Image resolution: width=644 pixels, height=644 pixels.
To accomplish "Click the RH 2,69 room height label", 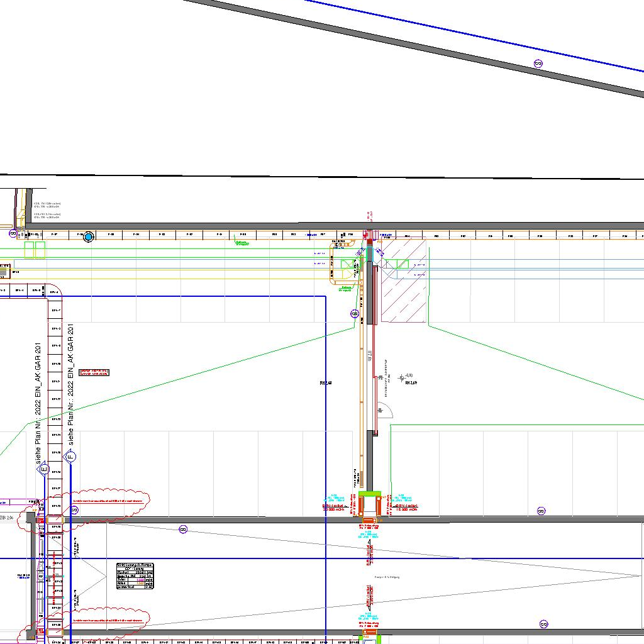I will point(411,382).
